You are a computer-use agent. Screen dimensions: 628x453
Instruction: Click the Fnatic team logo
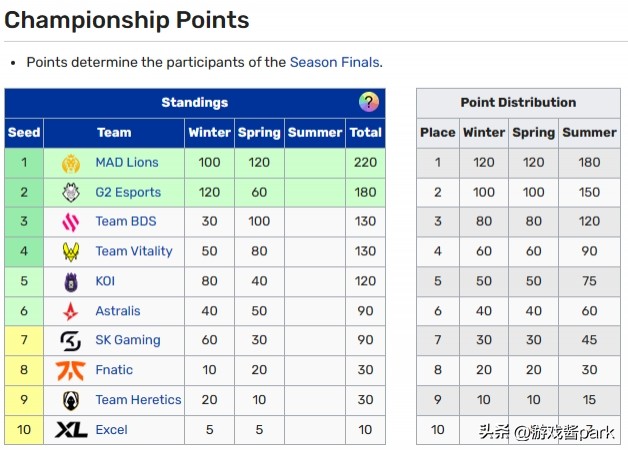[71, 370]
